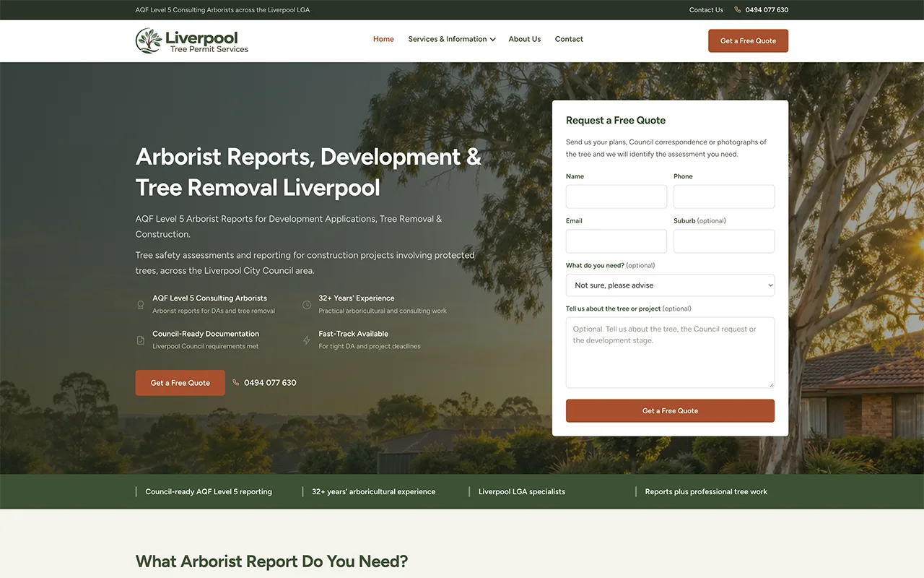This screenshot has height=578, width=924.
Task: Click '32+ years' arboricultural experience' text
Action: click(x=374, y=492)
